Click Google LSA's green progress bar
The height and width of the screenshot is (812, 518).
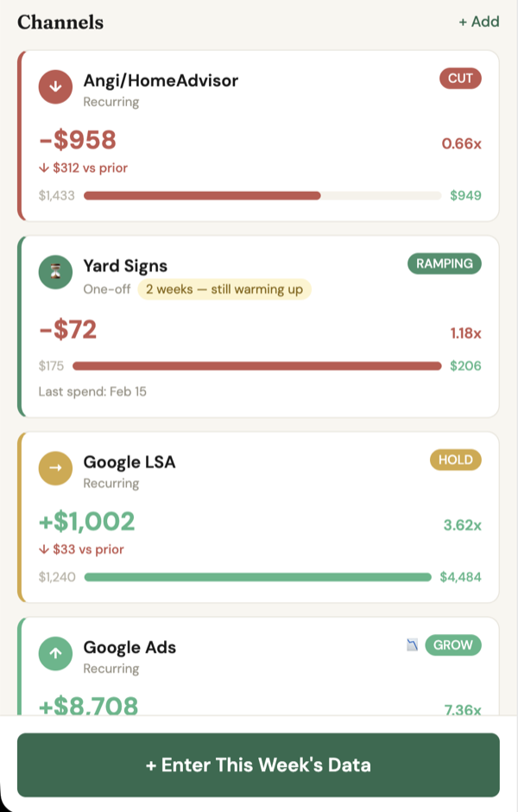click(259, 576)
